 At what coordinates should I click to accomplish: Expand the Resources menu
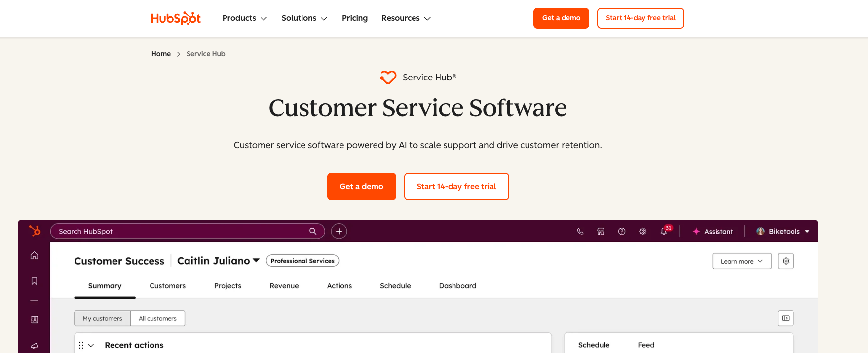pyautogui.click(x=406, y=18)
